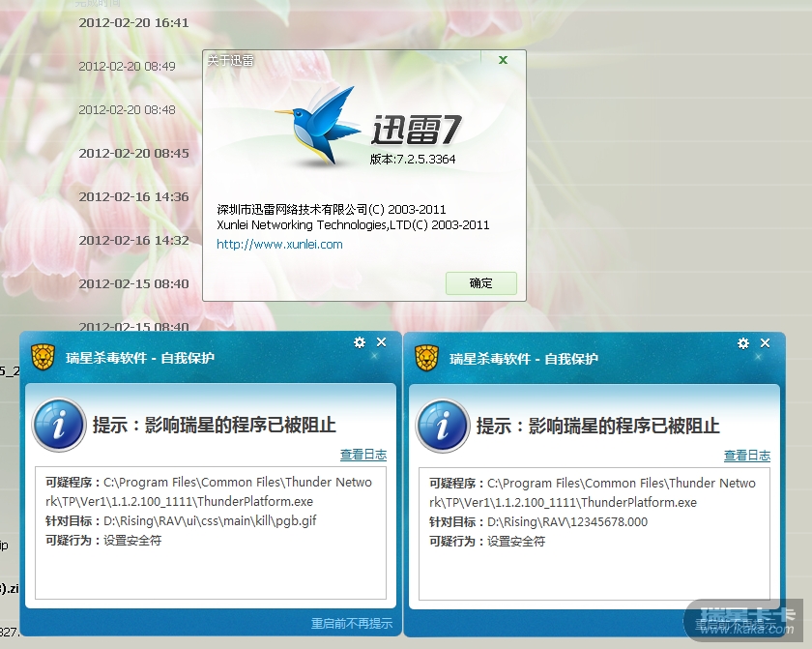This screenshot has height=649, width=812.
Task: Click the 关于迅雷 dialog title
Action: (230, 61)
